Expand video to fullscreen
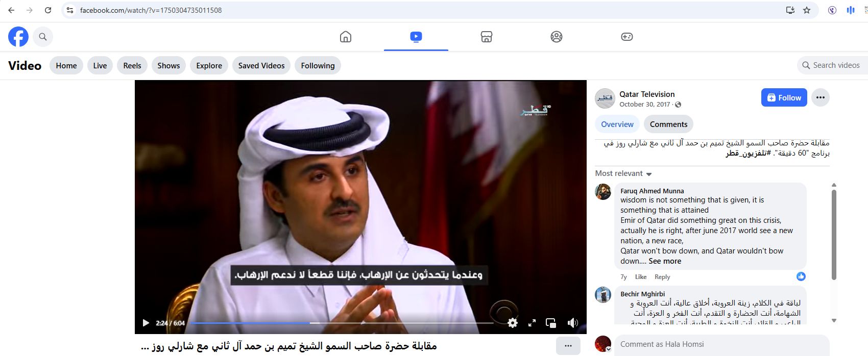Image resolution: width=868 pixels, height=356 pixels. point(532,323)
